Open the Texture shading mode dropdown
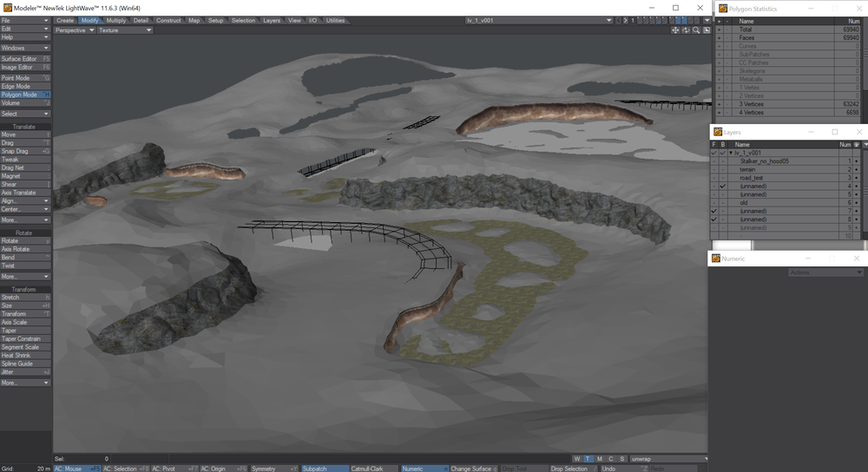The image size is (868, 472). click(x=124, y=30)
